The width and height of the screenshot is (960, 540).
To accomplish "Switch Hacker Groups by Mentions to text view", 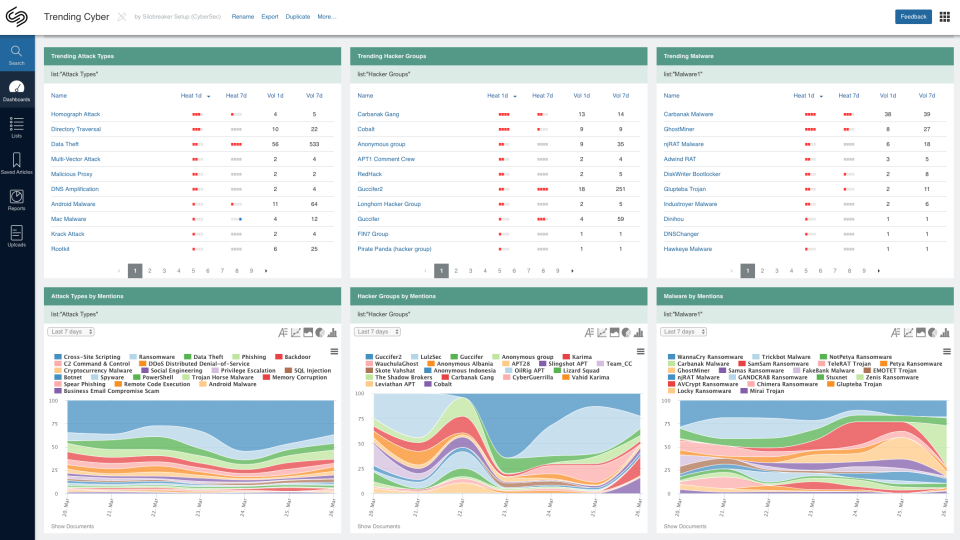I will coord(589,332).
